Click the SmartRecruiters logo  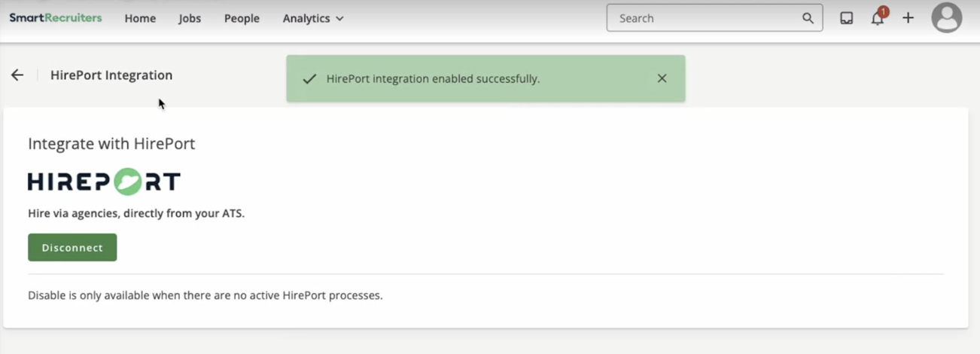[x=56, y=18]
